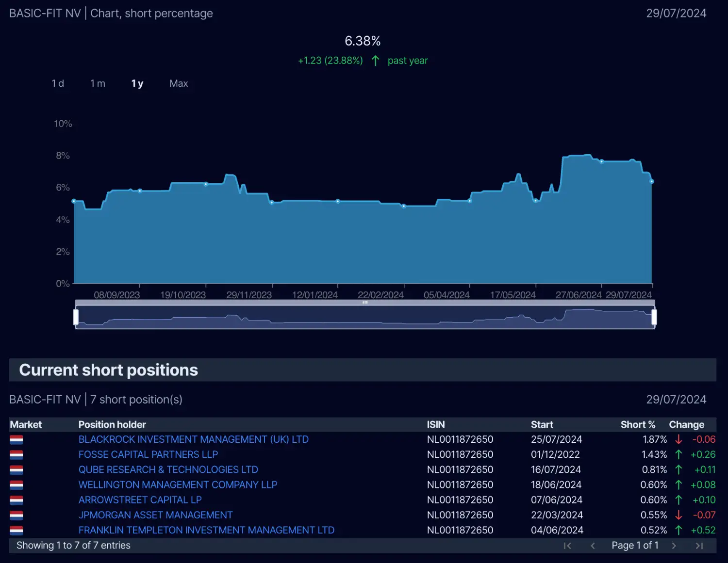This screenshot has height=563, width=728.
Task: Sort table by ISIN column
Action: 436,425
